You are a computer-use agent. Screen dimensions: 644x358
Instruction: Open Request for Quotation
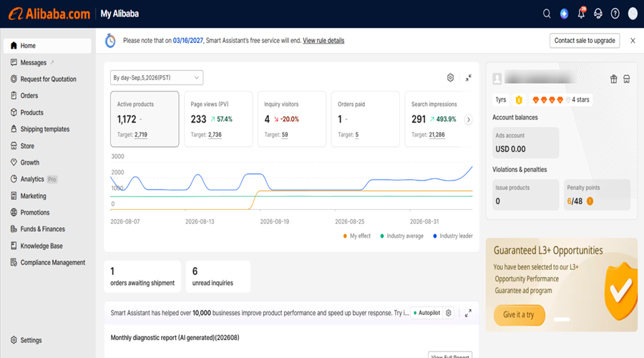click(x=47, y=79)
